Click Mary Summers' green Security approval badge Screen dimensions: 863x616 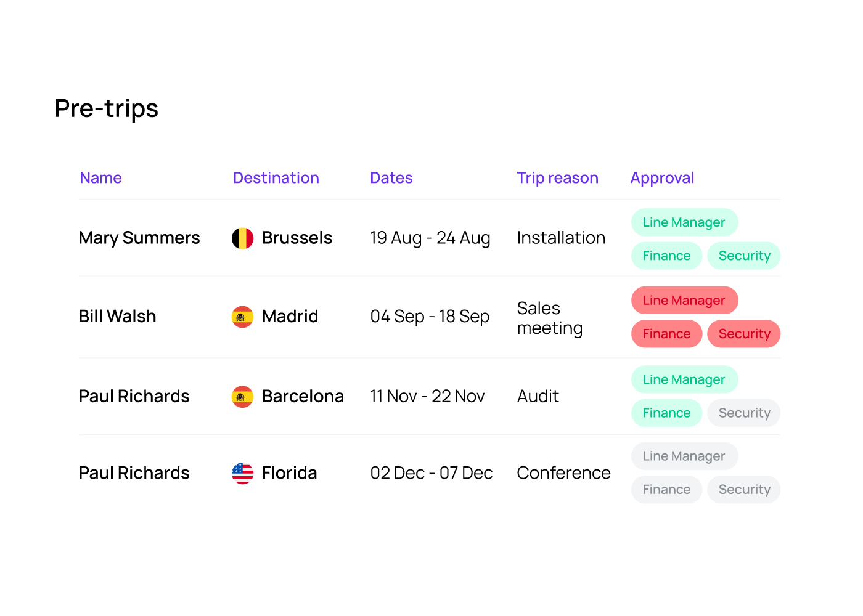pos(744,256)
